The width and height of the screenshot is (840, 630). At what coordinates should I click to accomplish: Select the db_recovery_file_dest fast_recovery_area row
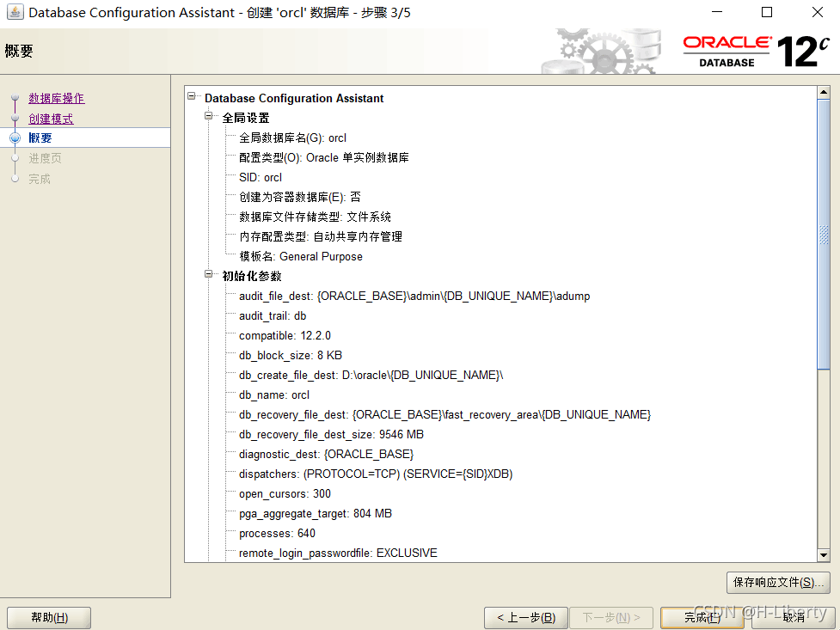tap(445, 414)
